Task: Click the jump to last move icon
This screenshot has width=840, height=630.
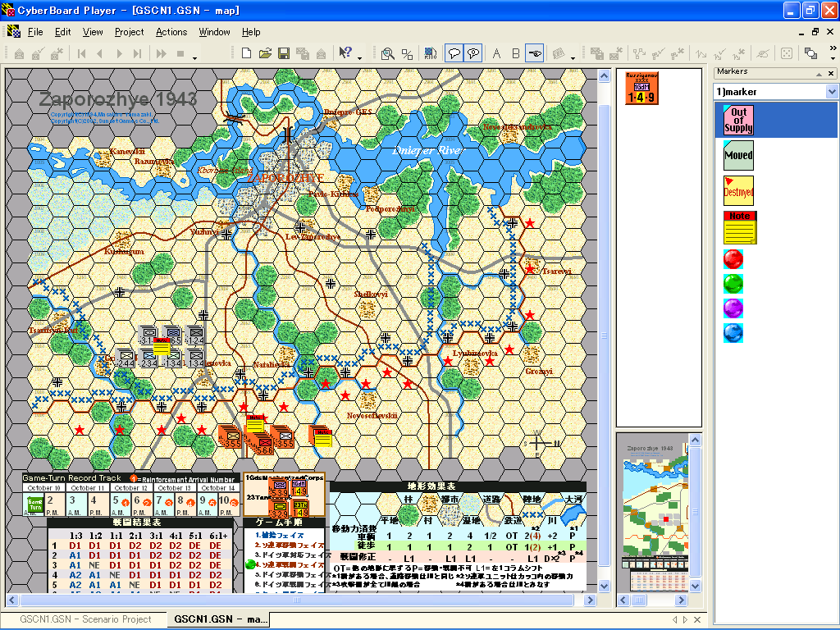Action: tap(138, 53)
